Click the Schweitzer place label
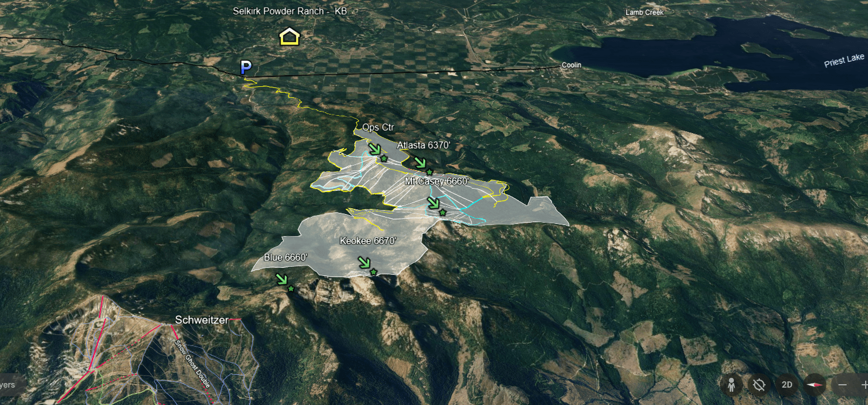 tap(200, 320)
